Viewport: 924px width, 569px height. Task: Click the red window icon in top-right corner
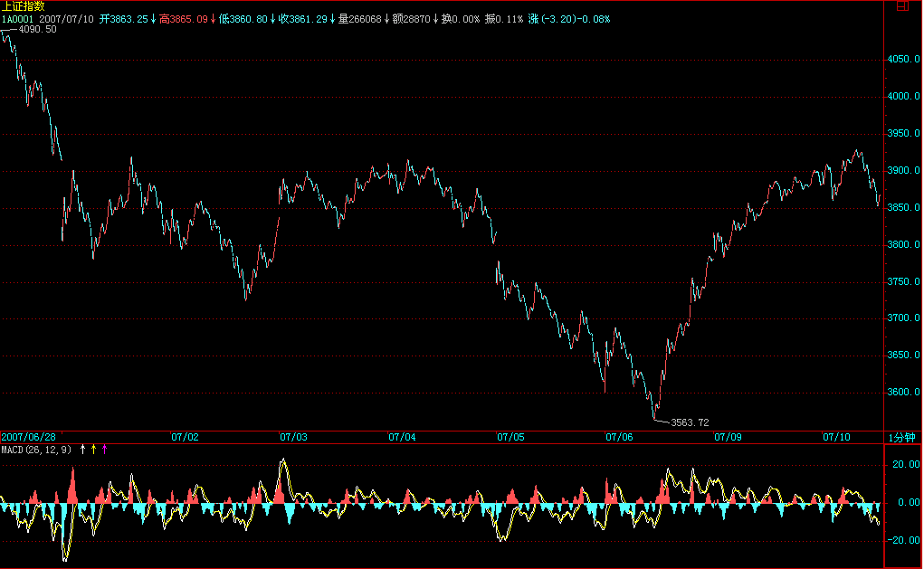pyautogui.click(x=901, y=5)
